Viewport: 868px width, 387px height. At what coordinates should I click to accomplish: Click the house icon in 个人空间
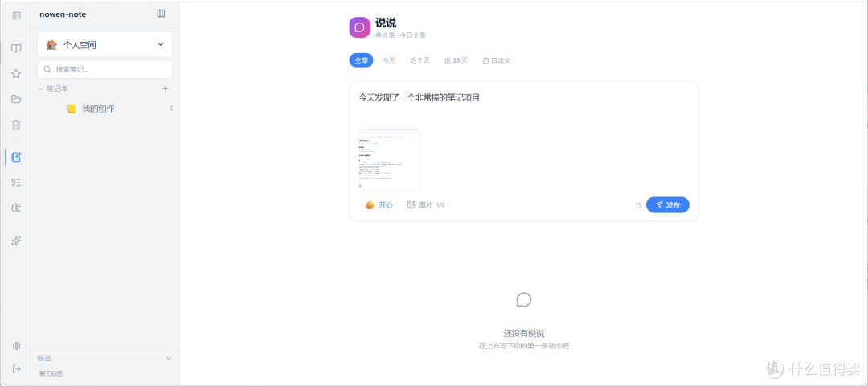[x=52, y=44]
